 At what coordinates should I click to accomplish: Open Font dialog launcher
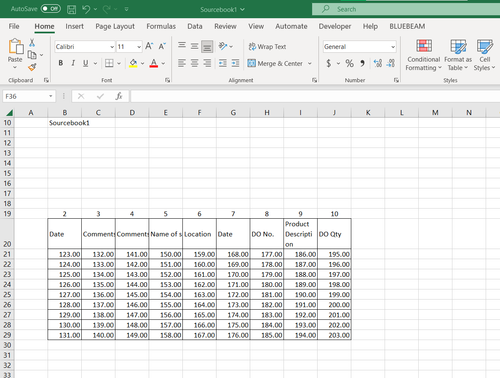[x=167, y=80]
